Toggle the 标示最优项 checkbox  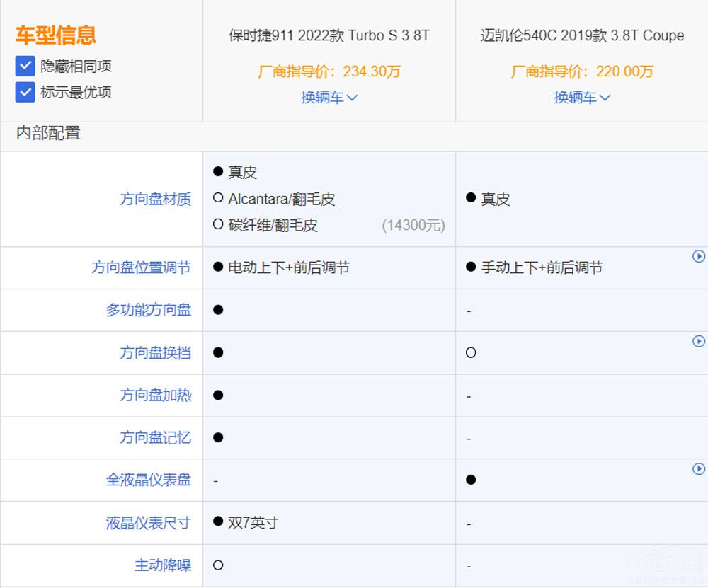pyautogui.click(x=25, y=92)
